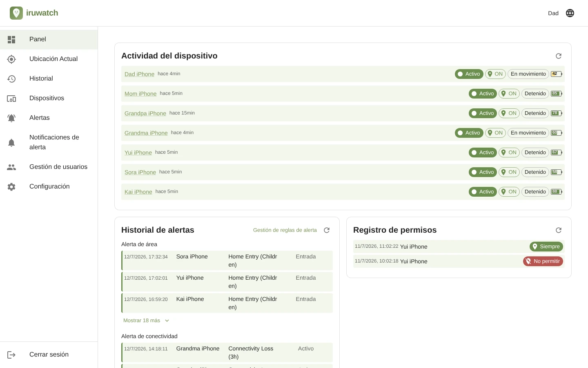588x368 pixels.
Task: Click the iruwatch logo icon
Action: point(16,13)
